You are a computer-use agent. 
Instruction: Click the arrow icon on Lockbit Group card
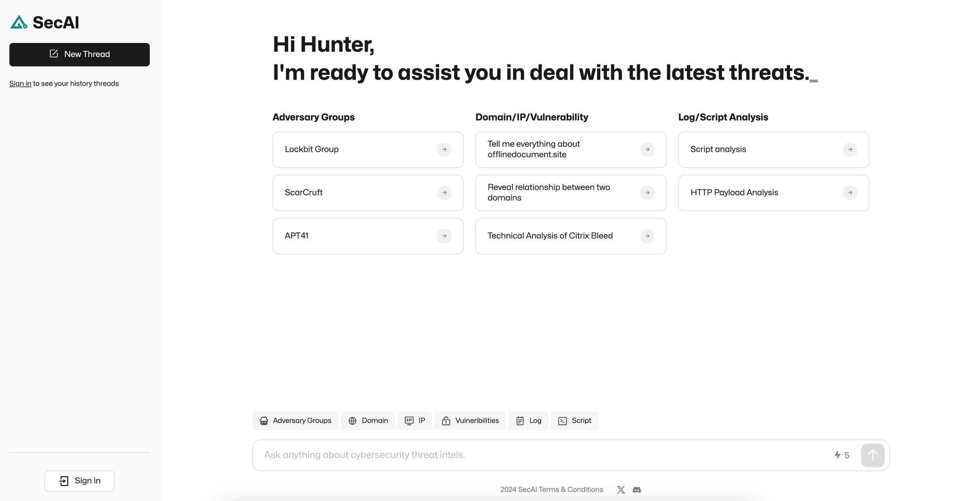pos(444,149)
